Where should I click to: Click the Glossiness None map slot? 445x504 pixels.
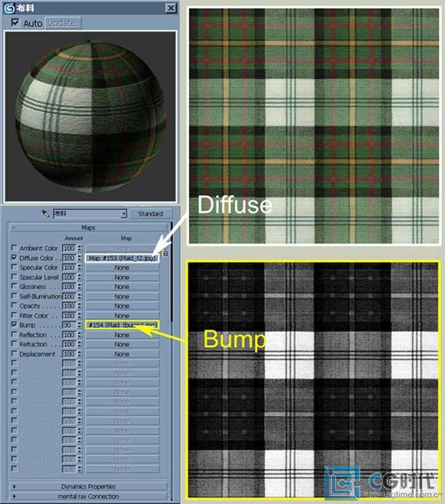click(122, 286)
